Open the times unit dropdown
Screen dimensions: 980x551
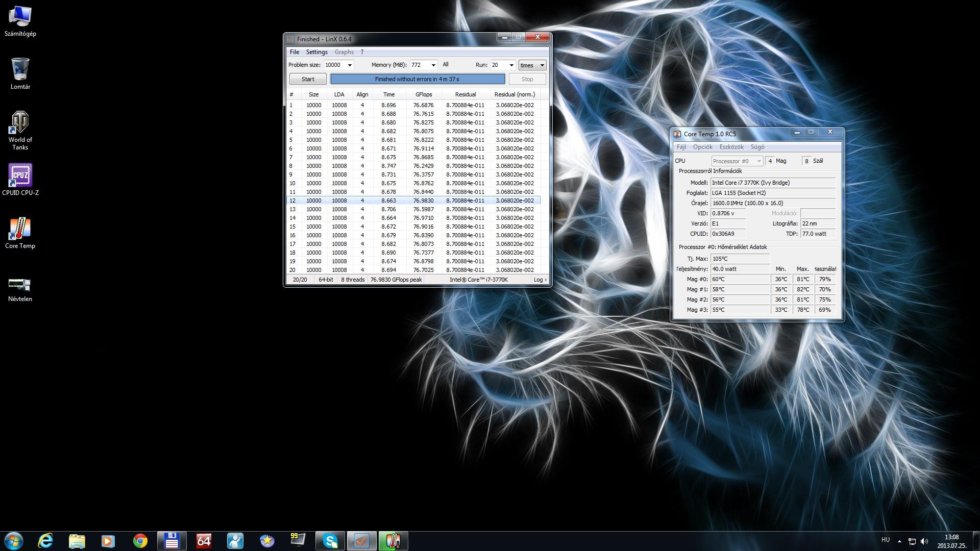[532, 65]
